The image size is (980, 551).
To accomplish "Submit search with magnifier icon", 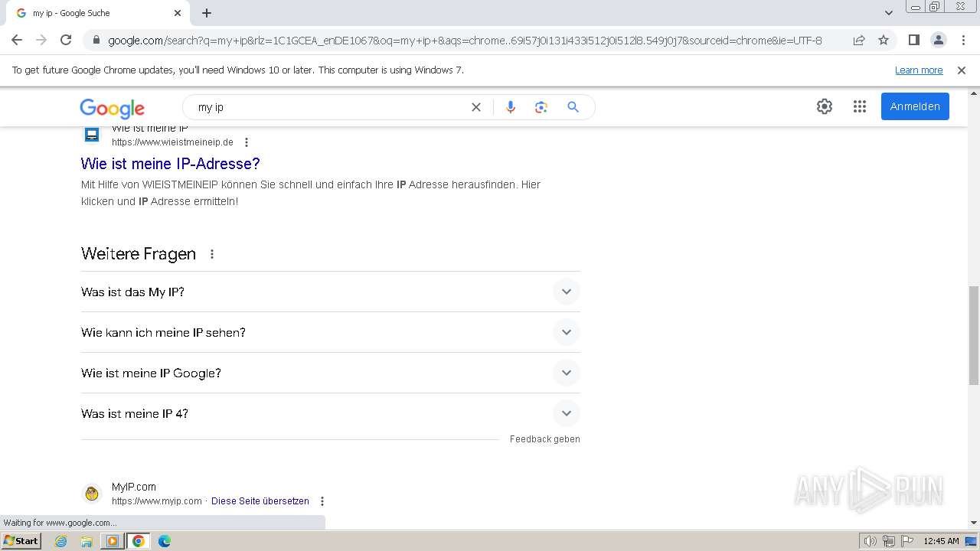I will (x=573, y=107).
